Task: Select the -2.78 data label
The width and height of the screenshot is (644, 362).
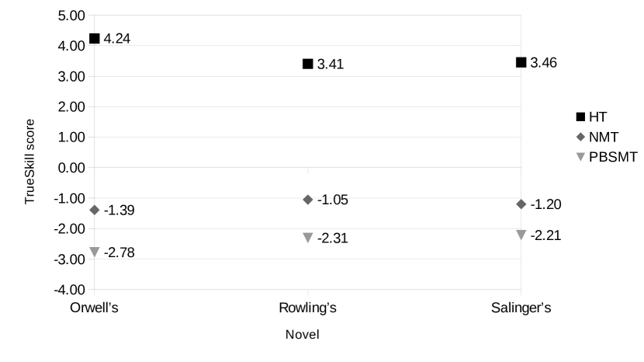Action: click(x=119, y=252)
